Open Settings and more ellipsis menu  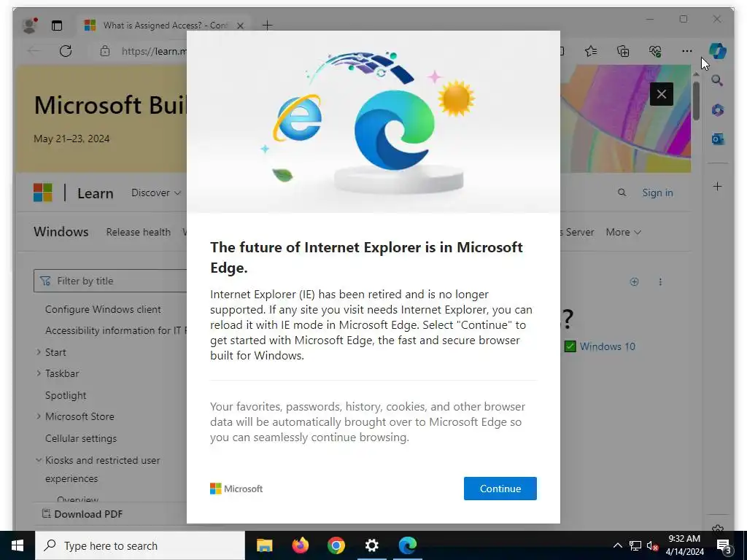(x=686, y=51)
